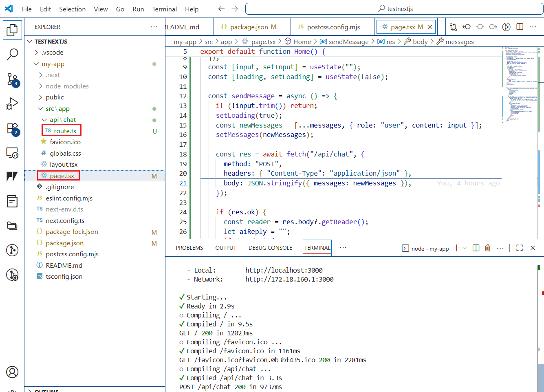Maximize the terminal panel size
Image resolution: width=544 pixels, height=392 pixels.
click(x=520, y=248)
